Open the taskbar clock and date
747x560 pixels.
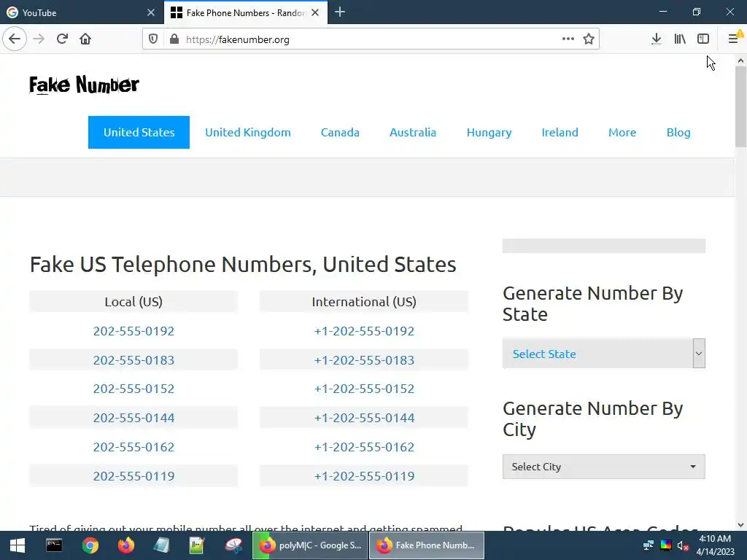715,545
